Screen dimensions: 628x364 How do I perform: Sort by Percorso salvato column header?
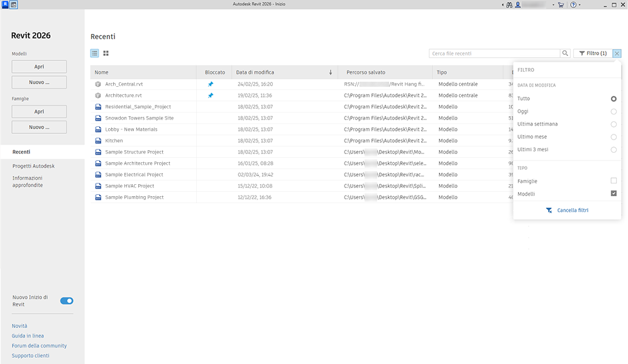[366, 72]
